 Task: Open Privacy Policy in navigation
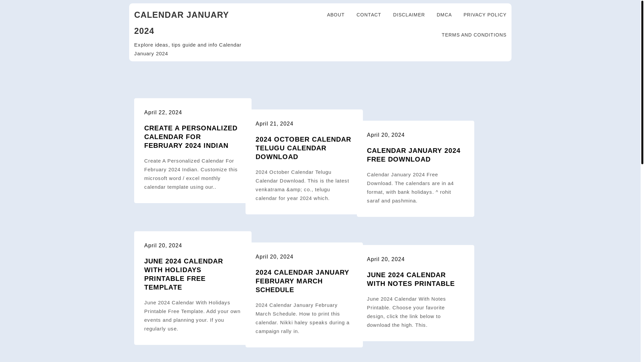click(485, 15)
